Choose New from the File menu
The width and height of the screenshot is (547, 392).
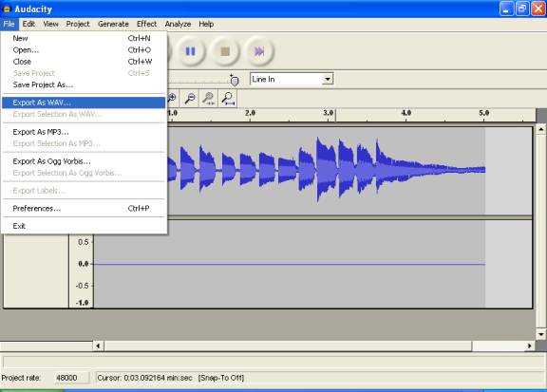(84, 38)
